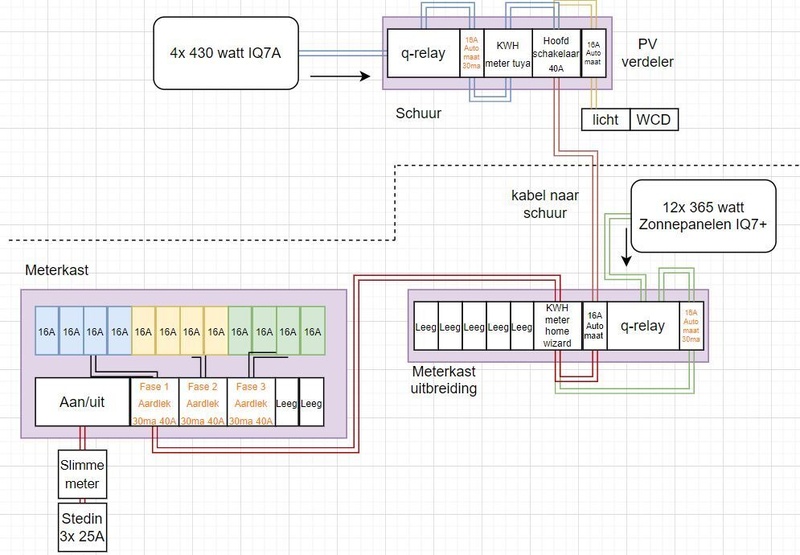Click the leftmost Leeg slot in Meterkast uitbreiding
The height and width of the screenshot is (555, 800).
point(426,326)
